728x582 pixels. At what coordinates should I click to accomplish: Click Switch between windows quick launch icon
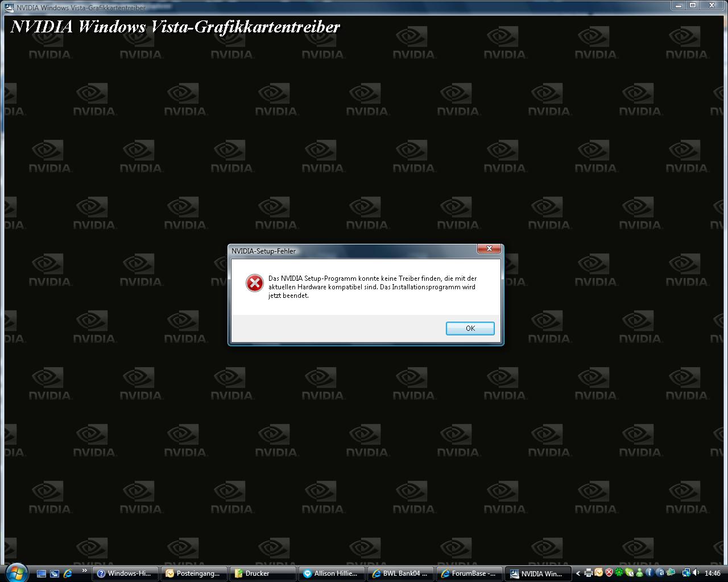point(55,573)
